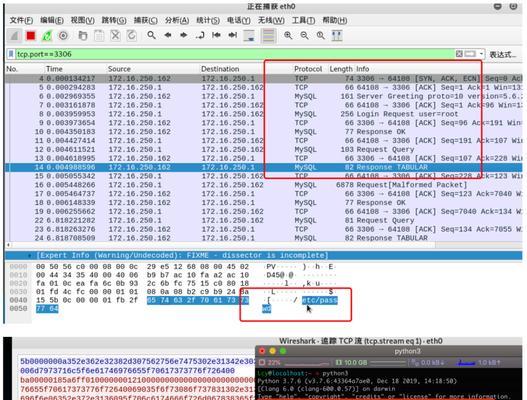Click the 表达式… expression button
527x400 pixels.
tap(502, 54)
